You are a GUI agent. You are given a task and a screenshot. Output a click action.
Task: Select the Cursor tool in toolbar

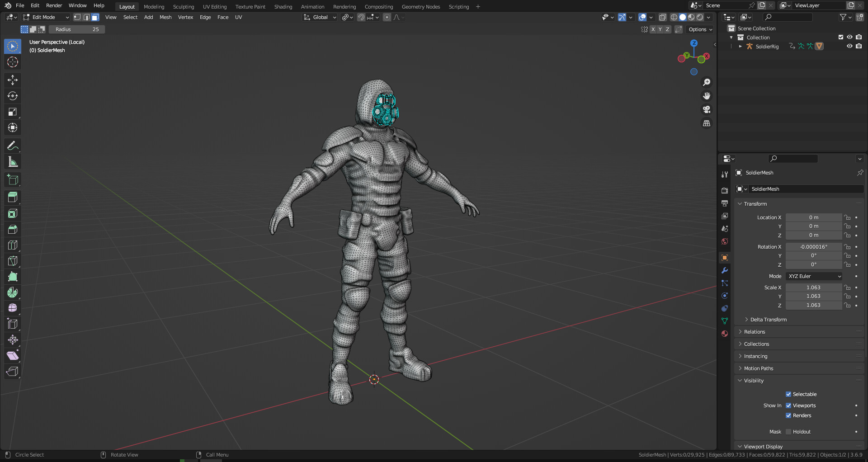tap(13, 62)
